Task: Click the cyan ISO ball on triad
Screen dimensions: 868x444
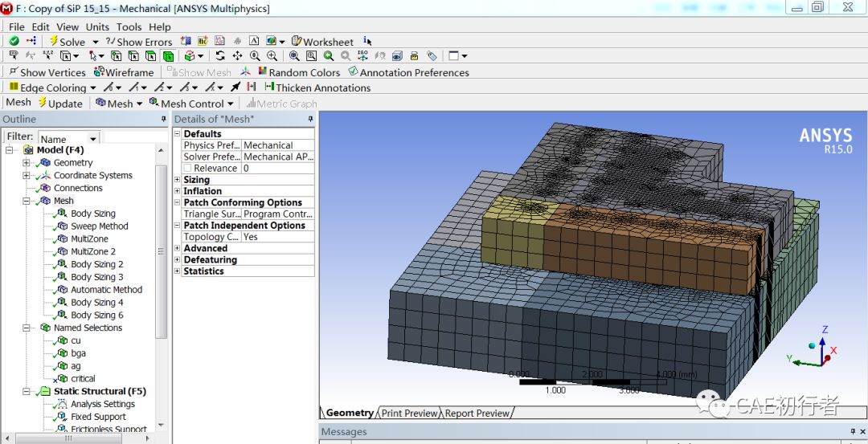Action: click(x=812, y=345)
